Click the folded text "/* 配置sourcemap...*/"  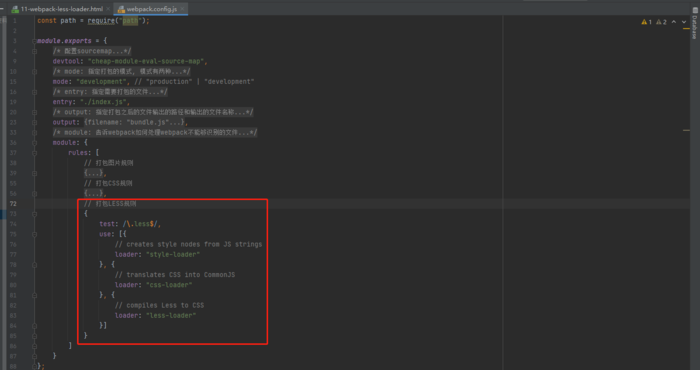[x=92, y=51]
